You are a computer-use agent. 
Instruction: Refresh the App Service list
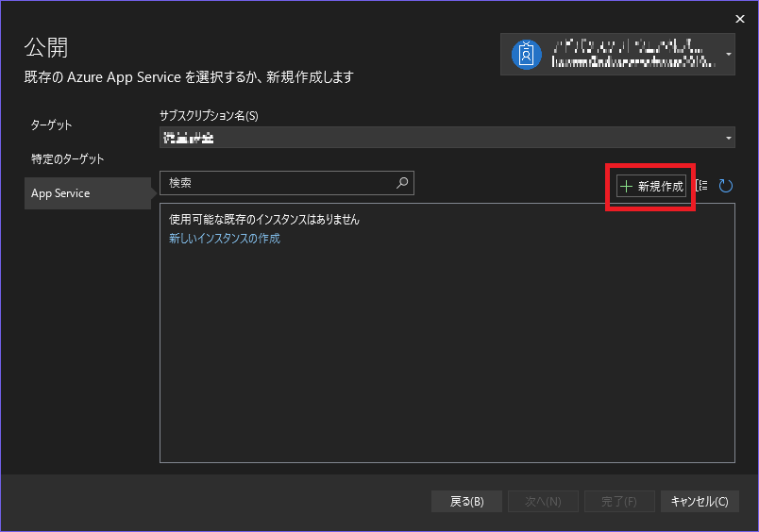pos(725,186)
